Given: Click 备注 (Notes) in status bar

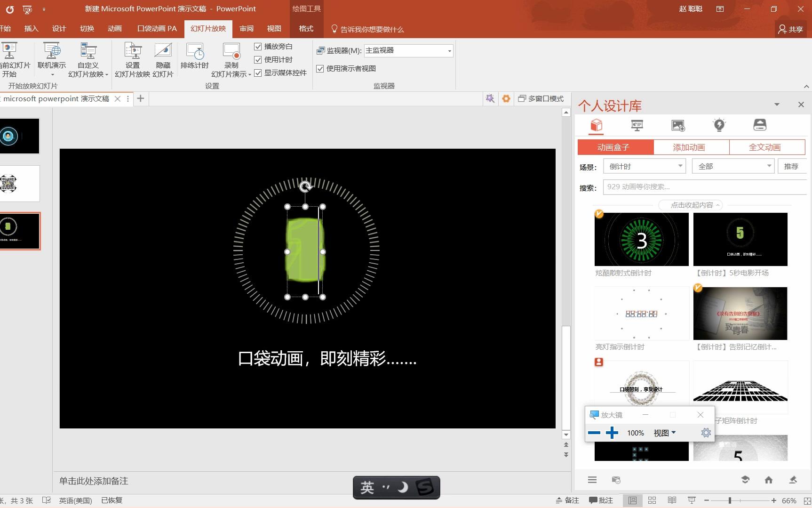Looking at the screenshot, I should click(567, 500).
